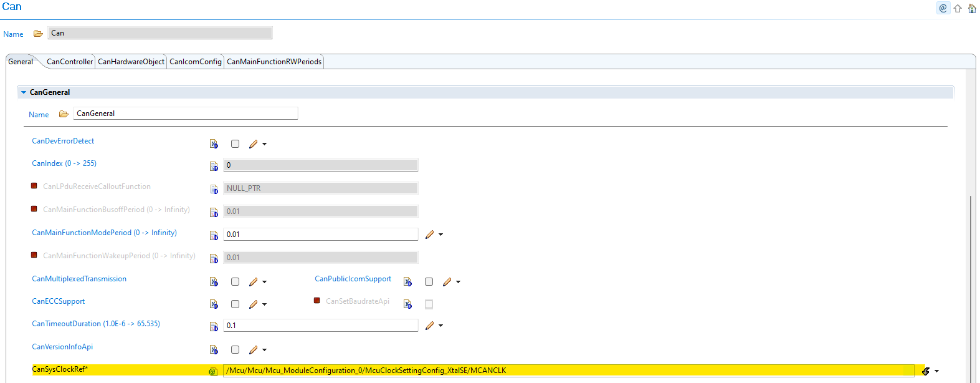Switch to the CanController tab

69,62
